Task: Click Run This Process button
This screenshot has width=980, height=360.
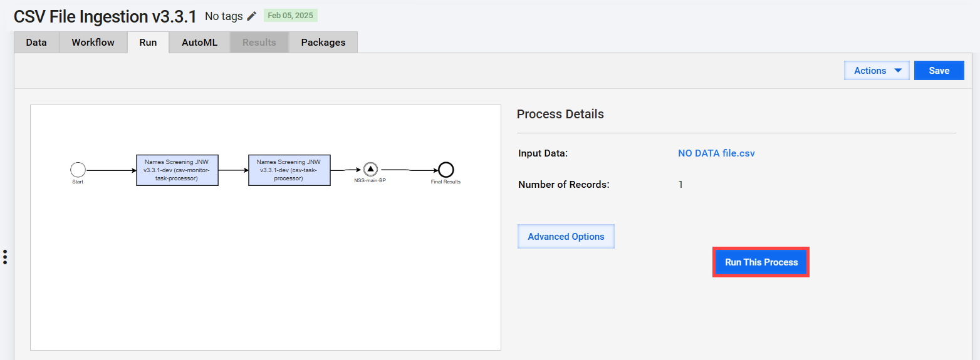Action: [761, 262]
